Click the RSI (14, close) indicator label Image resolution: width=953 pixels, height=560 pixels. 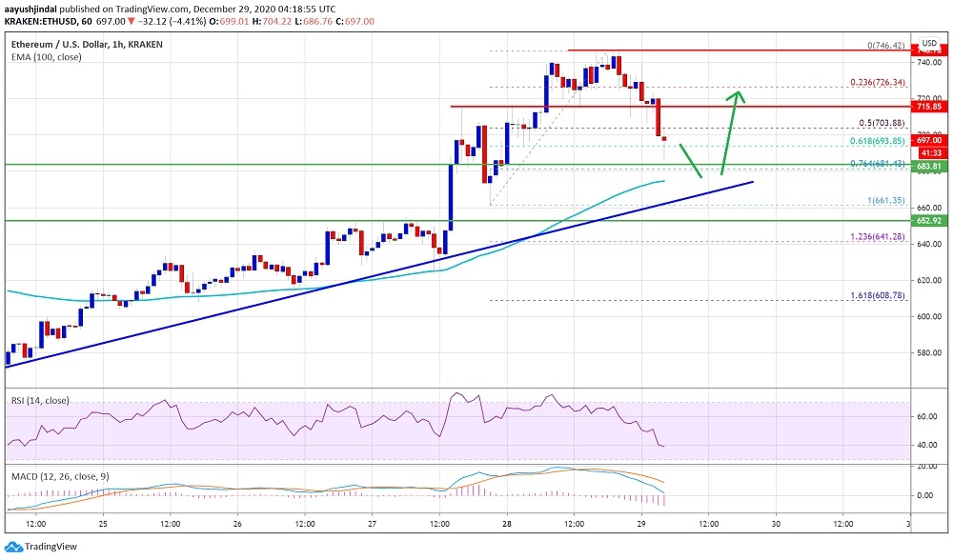(x=40, y=401)
